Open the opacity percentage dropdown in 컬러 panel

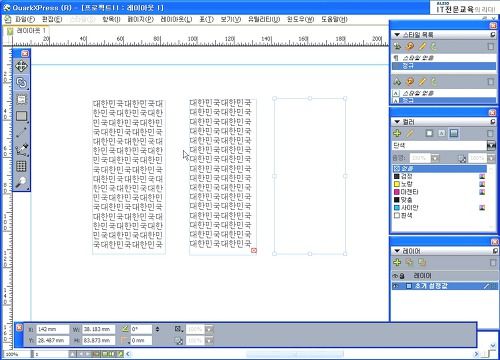pos(491,158)
